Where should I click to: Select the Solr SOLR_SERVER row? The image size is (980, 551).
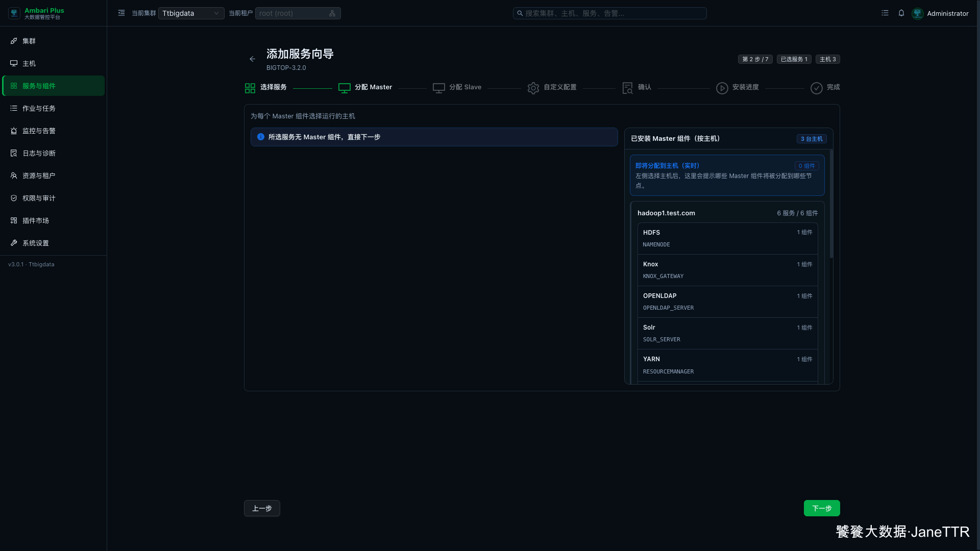click(727, 333)
